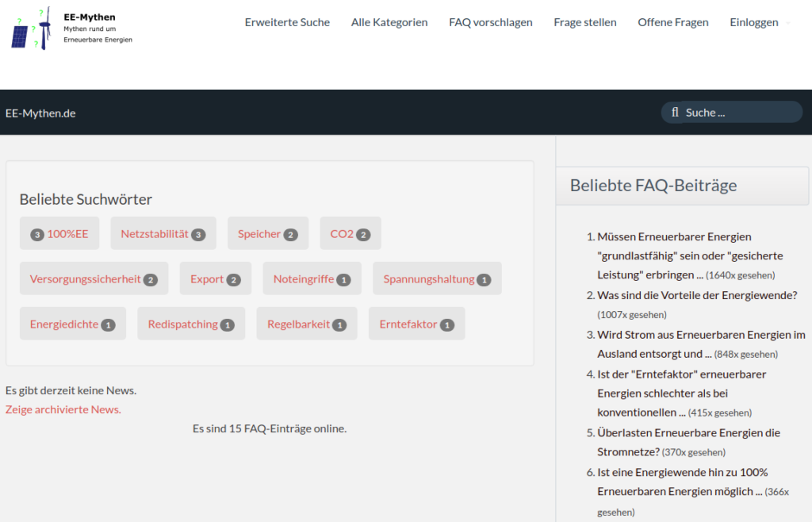Open FAQ 'Überlasten Erneuerbare Energien die Stromnetze?'

[688, 442]
